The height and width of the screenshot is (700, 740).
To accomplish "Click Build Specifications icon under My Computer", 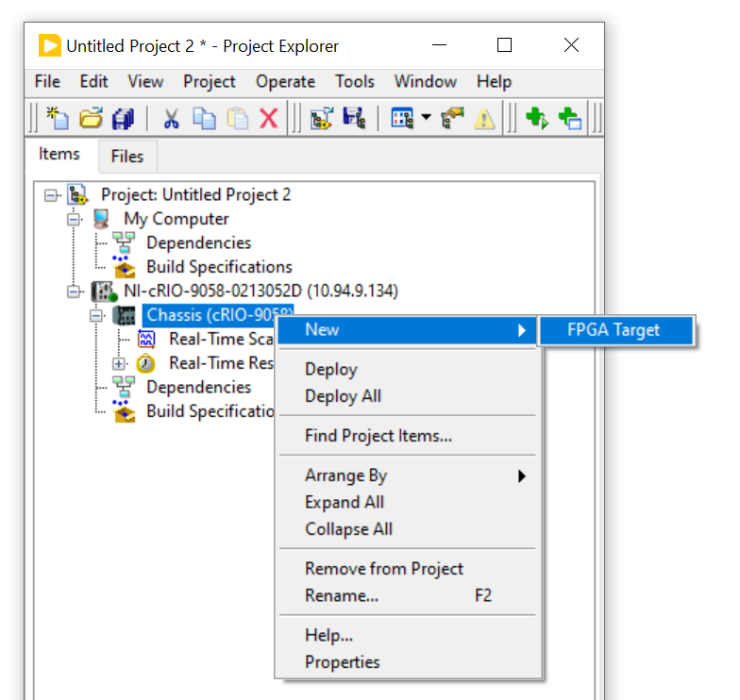I will click(x=124, y=266).
